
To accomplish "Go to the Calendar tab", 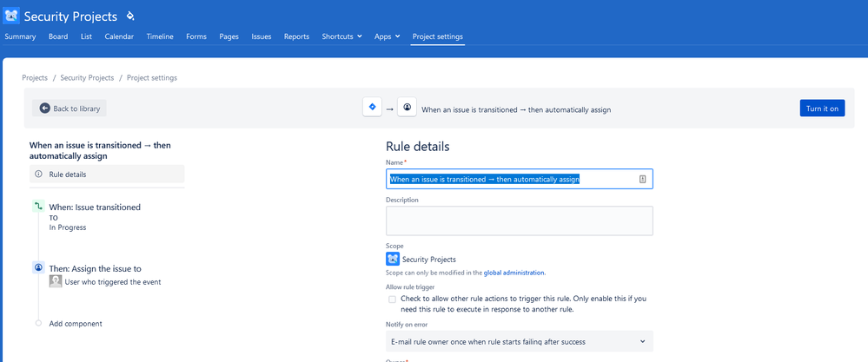I will (x=119, y=36).
